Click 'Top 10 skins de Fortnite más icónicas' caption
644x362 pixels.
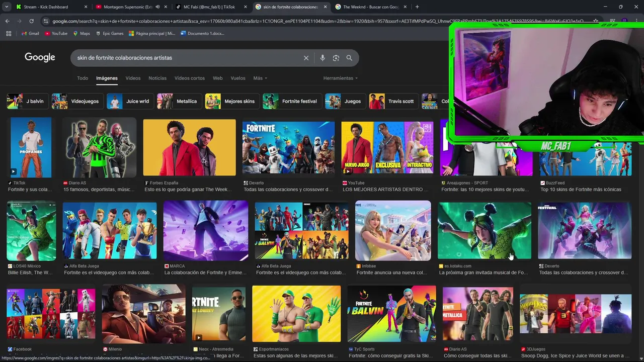point(581,190)
